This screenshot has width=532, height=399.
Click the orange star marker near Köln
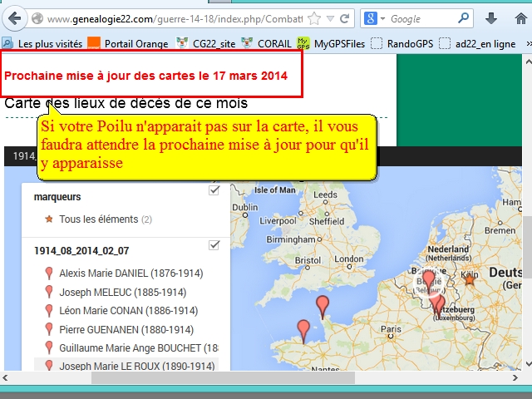(470, 280)
